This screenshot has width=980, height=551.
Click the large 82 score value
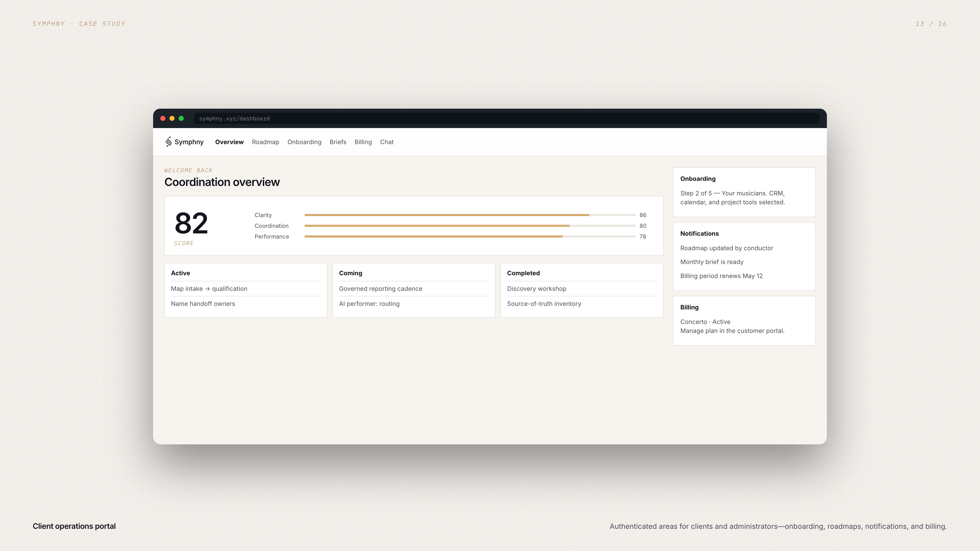coord(191,223)
